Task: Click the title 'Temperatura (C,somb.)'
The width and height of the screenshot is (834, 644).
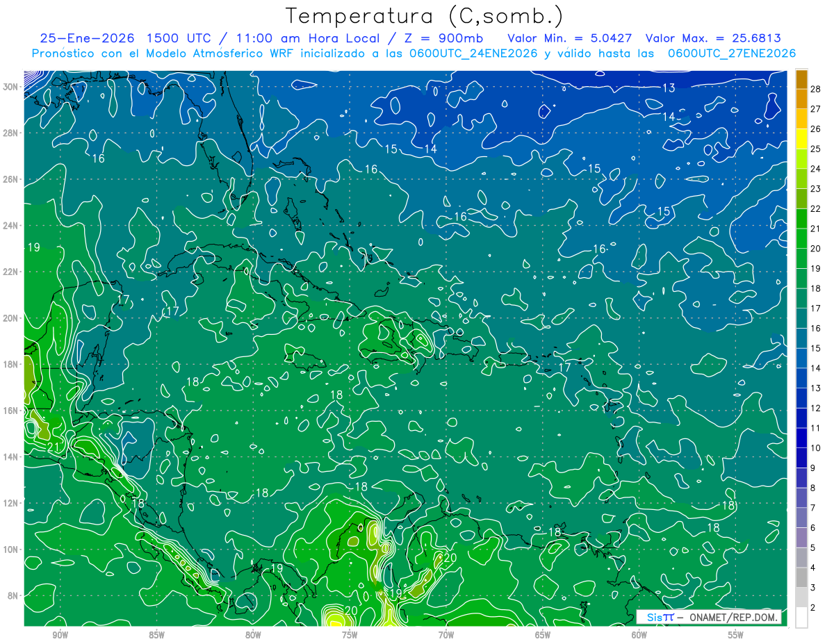Action: coord(425,17)
